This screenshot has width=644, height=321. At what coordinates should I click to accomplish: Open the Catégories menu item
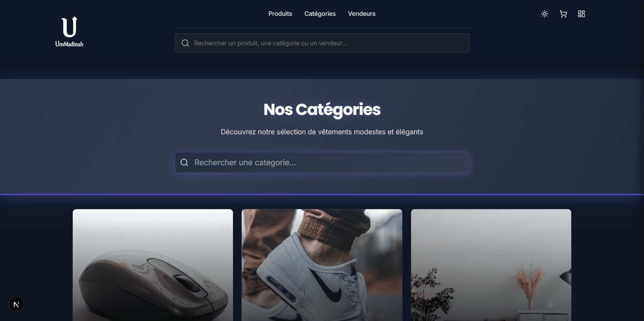click(320, 14)
